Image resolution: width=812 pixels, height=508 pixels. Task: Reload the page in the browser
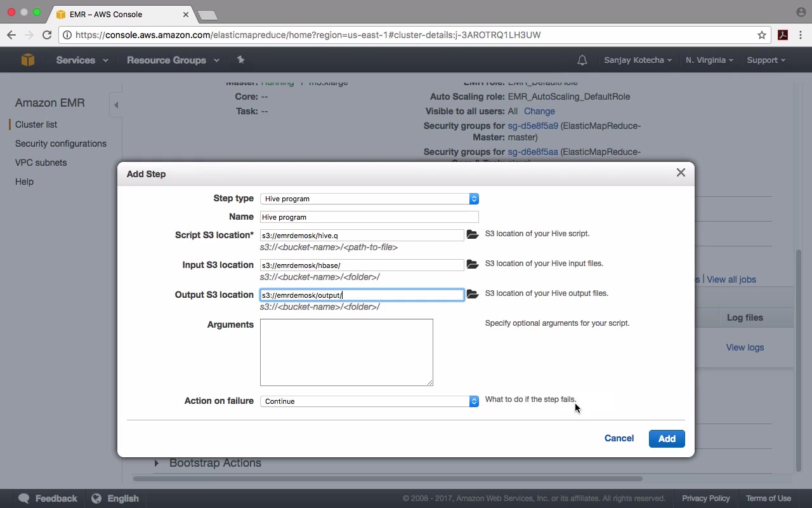point(47,35)
